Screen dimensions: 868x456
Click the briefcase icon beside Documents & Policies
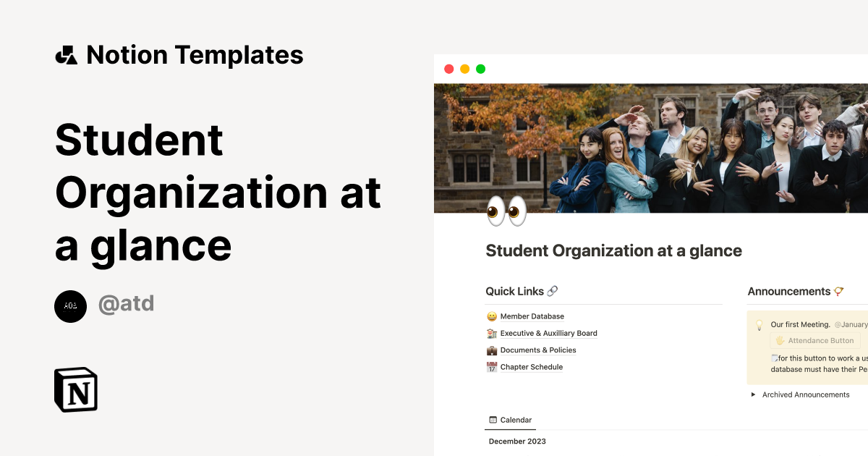coord(491,350)
